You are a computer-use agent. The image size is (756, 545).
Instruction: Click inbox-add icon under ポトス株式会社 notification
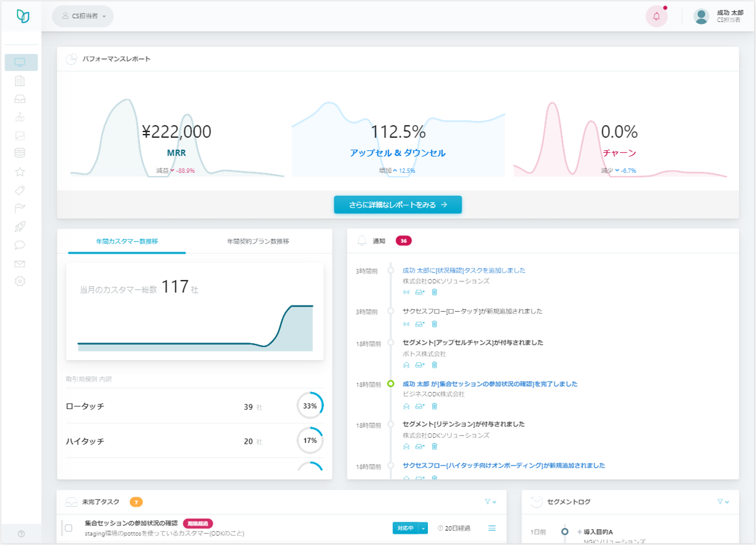click(x=420, y=365)
